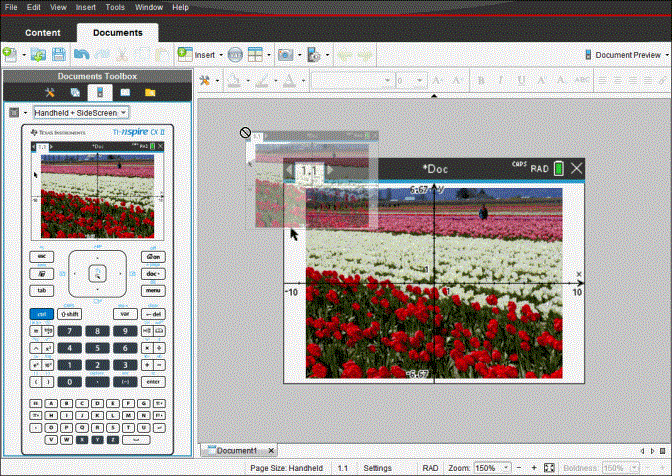Open the Handheld + SideScreen dropdown
Image resolution: width=672 pixels, height=476 pixels.
pyautogui.click(x=80, y=113)
